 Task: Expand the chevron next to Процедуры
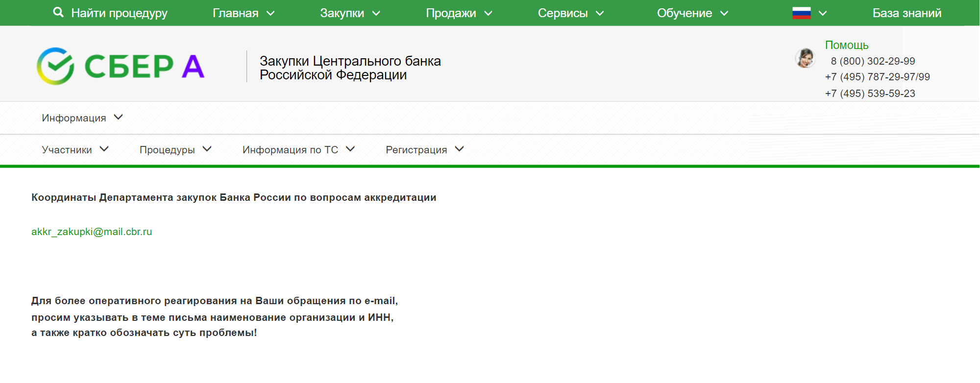click(x=207, y=149)
